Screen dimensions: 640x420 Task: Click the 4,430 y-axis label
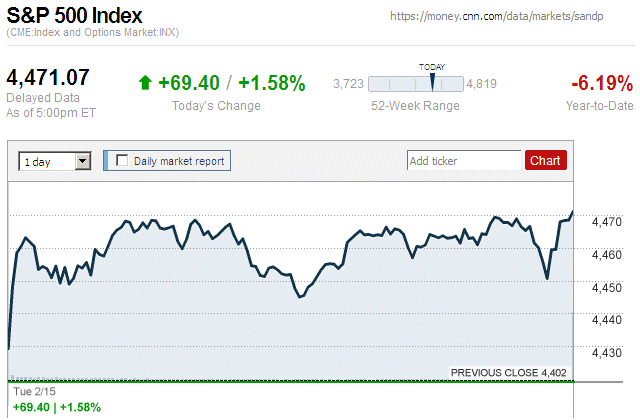(607, 352)
